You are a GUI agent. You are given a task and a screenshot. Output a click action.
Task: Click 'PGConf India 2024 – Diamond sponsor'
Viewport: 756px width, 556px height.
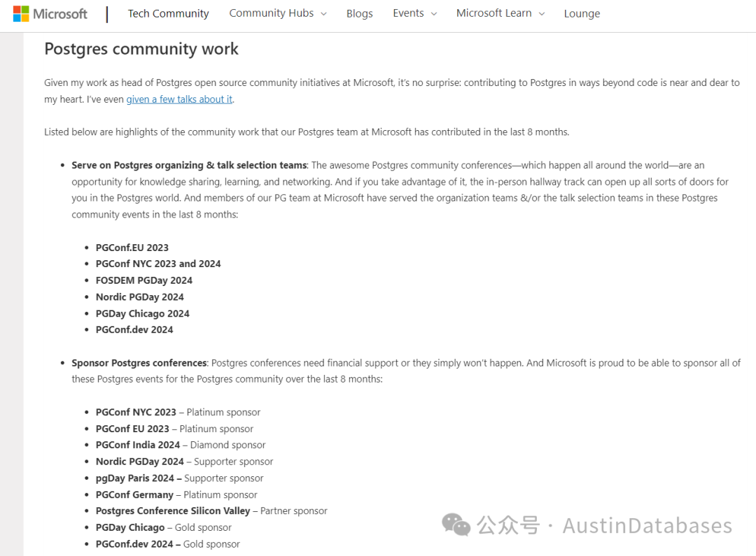pos(181,445)
